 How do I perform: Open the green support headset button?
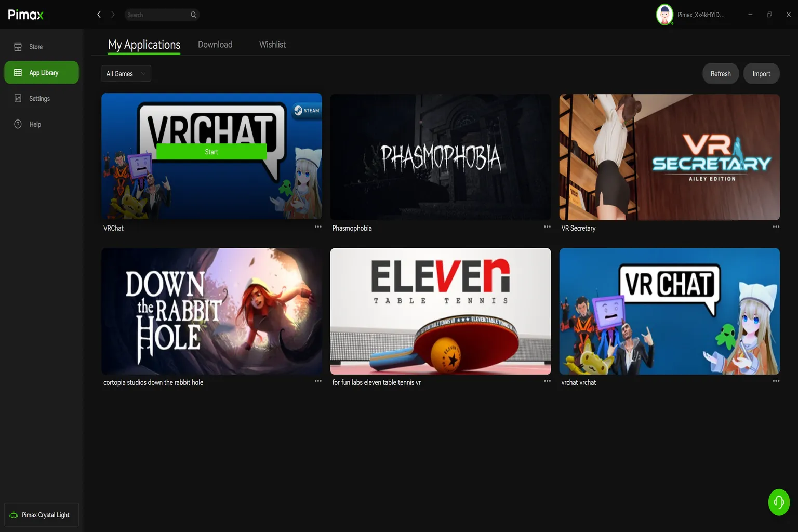(x=779, y=502)
